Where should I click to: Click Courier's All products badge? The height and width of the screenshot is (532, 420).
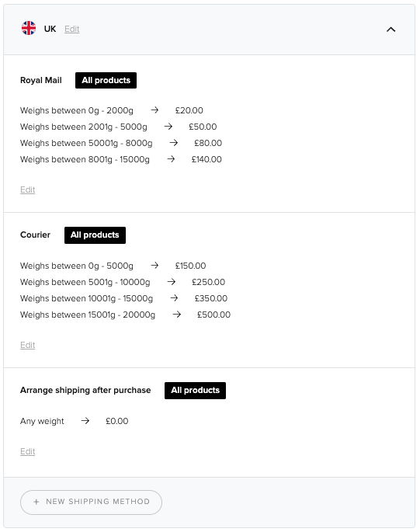click(95, 235)
